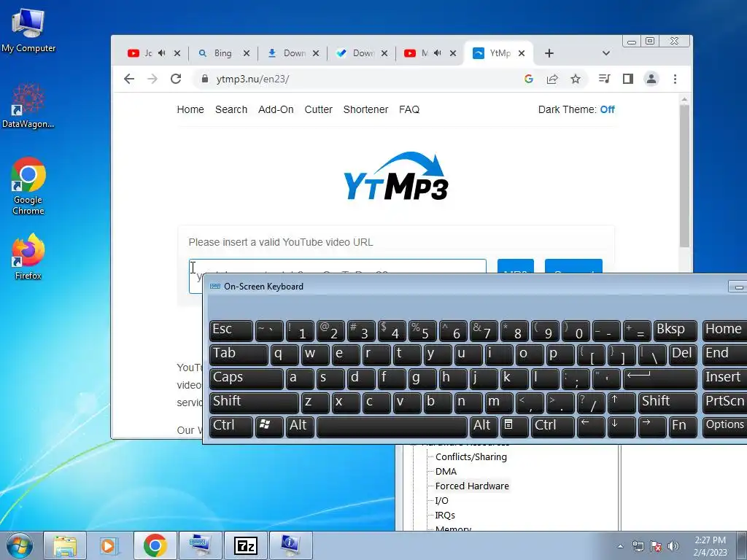Select DMA in System Information tree

click(446, 472)
